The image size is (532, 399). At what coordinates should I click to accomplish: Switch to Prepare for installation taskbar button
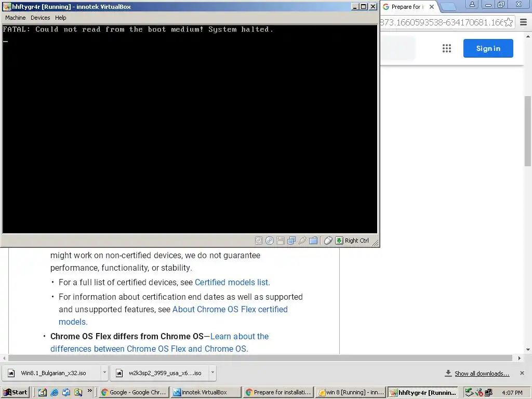tap(278, 392)
